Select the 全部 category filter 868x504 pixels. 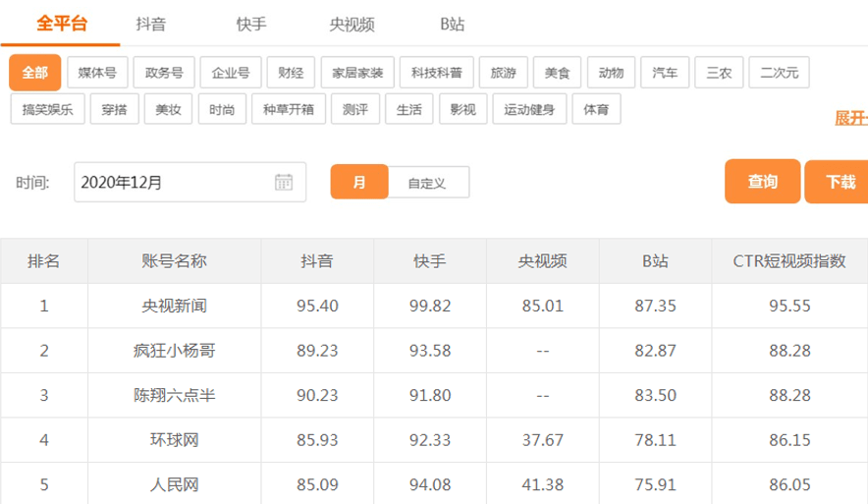point(35,73)
